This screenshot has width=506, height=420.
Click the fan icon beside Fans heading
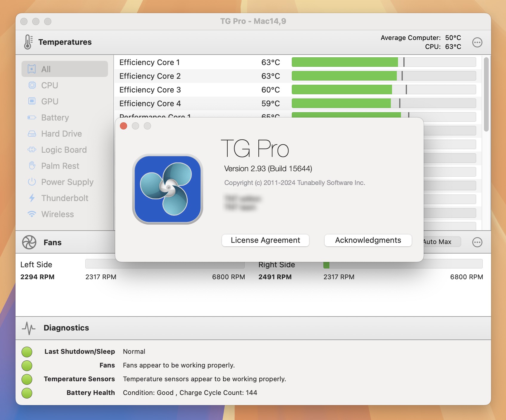point(29,242)
